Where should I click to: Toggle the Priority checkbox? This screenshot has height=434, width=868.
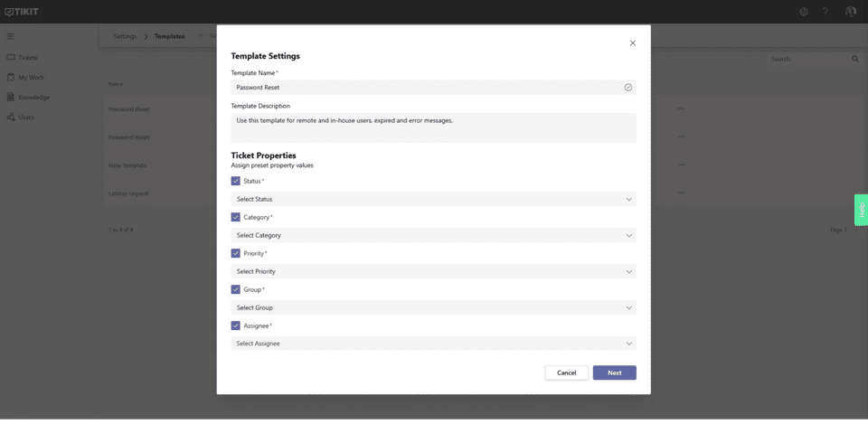point(236,253)
